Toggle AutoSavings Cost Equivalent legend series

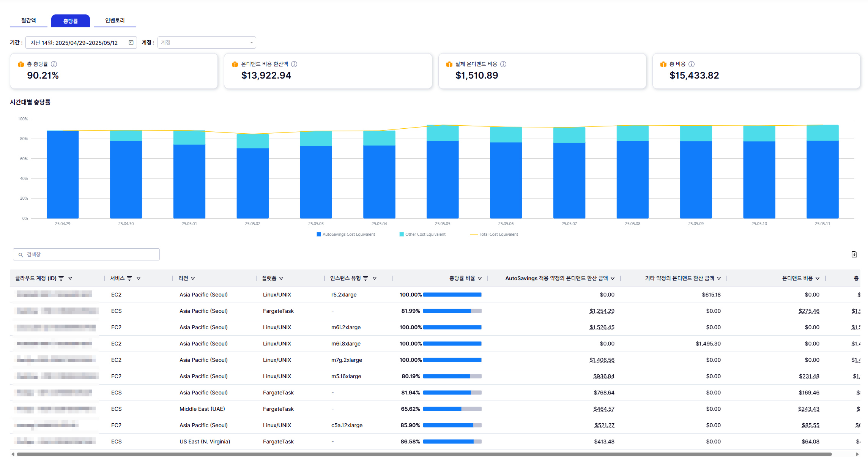pos(346,234)
